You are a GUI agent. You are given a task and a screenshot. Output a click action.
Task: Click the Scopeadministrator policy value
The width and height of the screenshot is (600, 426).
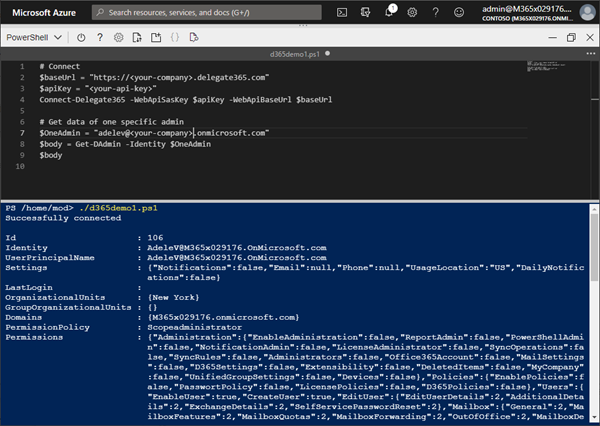[x=195, y=327]
